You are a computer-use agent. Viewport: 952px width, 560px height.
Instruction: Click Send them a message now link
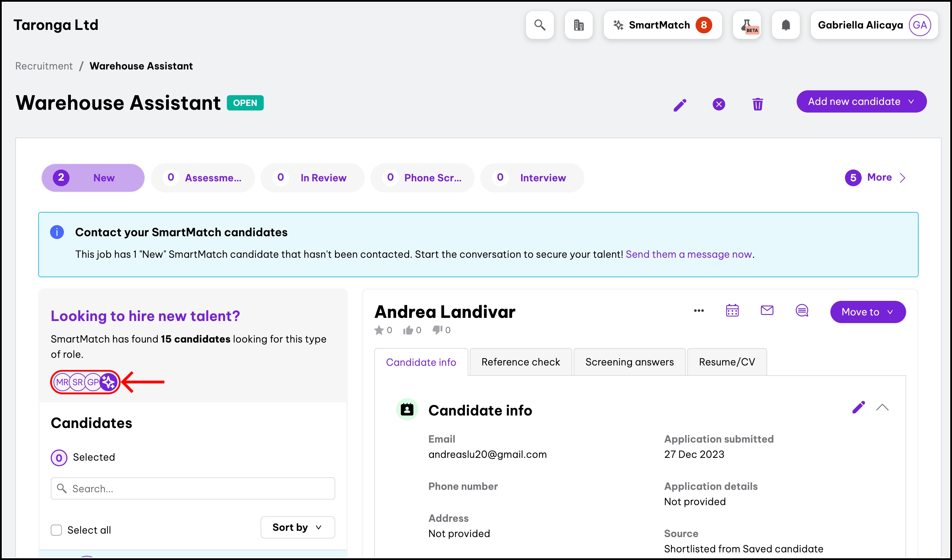click(x=688, y=254)
